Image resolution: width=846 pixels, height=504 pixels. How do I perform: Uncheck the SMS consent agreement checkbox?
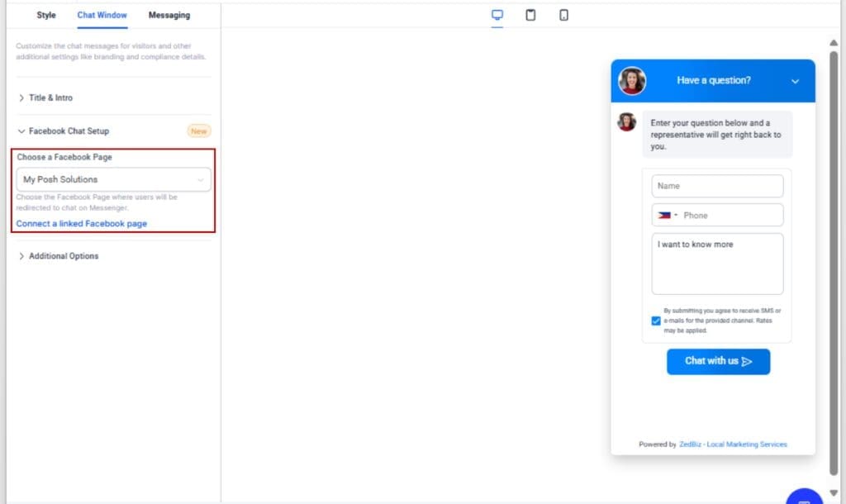pyautogui.click(x=657, y=320)
